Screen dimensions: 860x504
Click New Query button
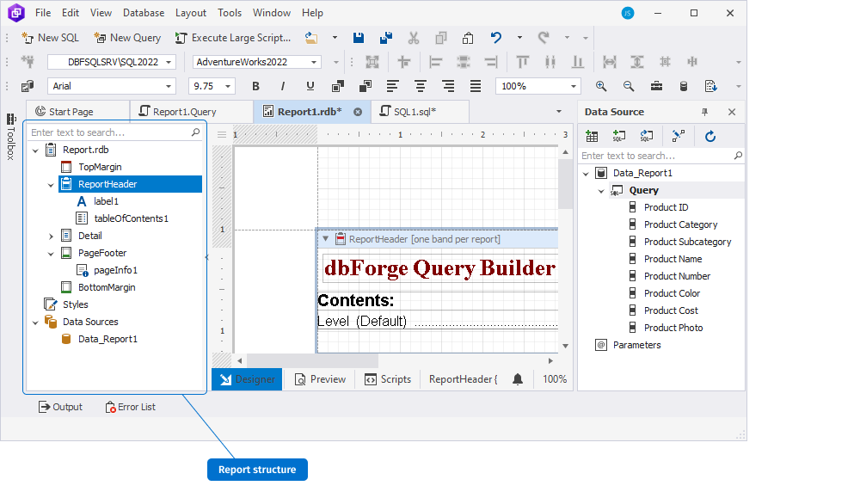click(x=127, y=38)
